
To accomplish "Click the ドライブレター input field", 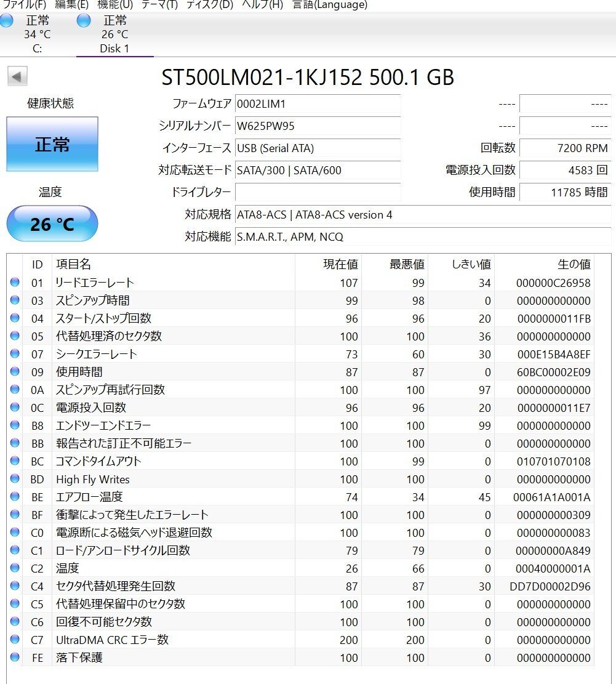I will [x=317, y=193].
